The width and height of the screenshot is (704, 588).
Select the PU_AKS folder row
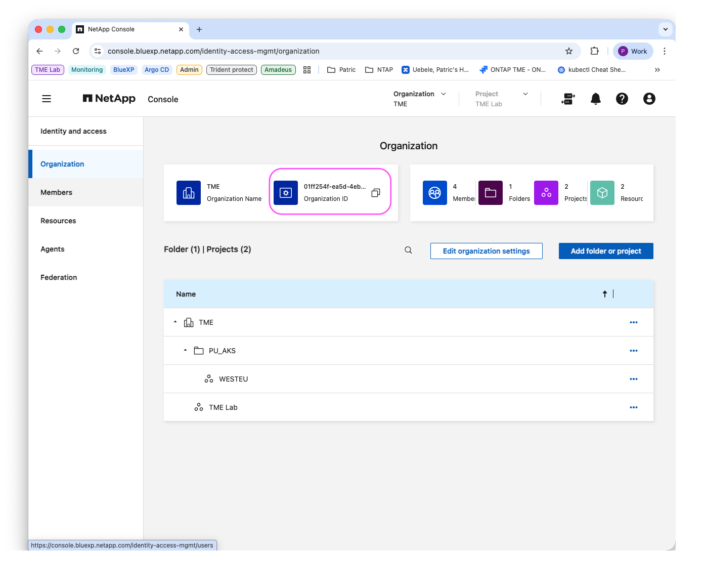(x=409, y=351)
